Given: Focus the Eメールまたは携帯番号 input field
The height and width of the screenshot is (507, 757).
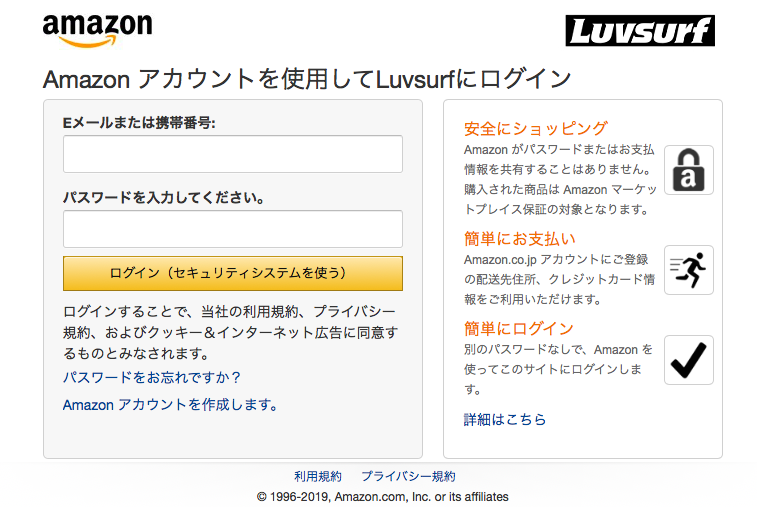Looking at the screenshot, I should point(233,154).
